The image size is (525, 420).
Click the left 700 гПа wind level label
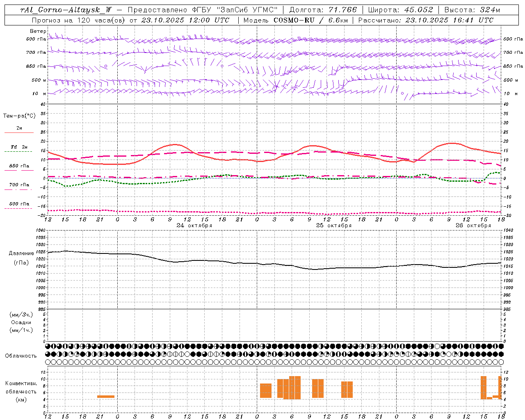coord(36,52)
